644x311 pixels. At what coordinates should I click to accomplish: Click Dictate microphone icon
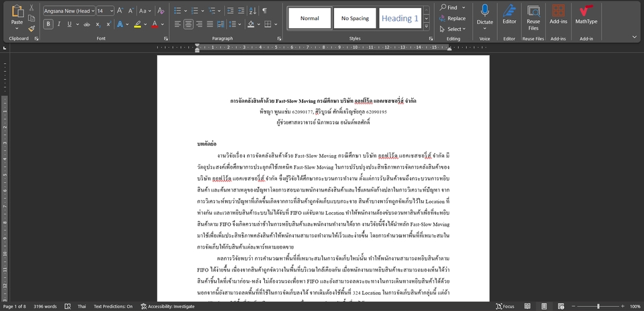484,11
